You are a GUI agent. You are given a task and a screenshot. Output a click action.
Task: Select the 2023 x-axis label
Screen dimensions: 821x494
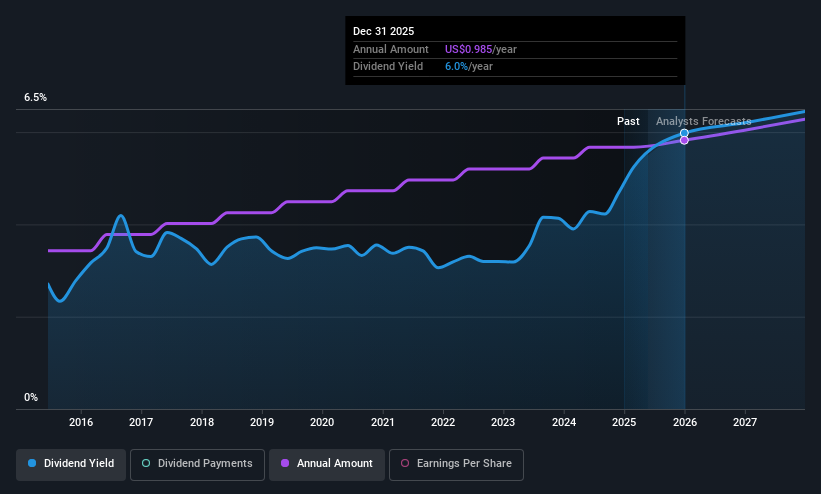click(x=503, y=422)
